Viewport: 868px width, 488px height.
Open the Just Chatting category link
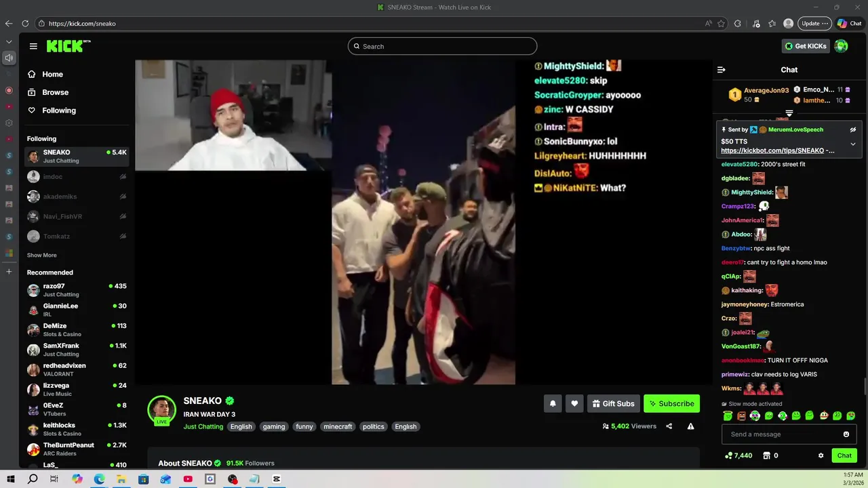coord(203,426)
